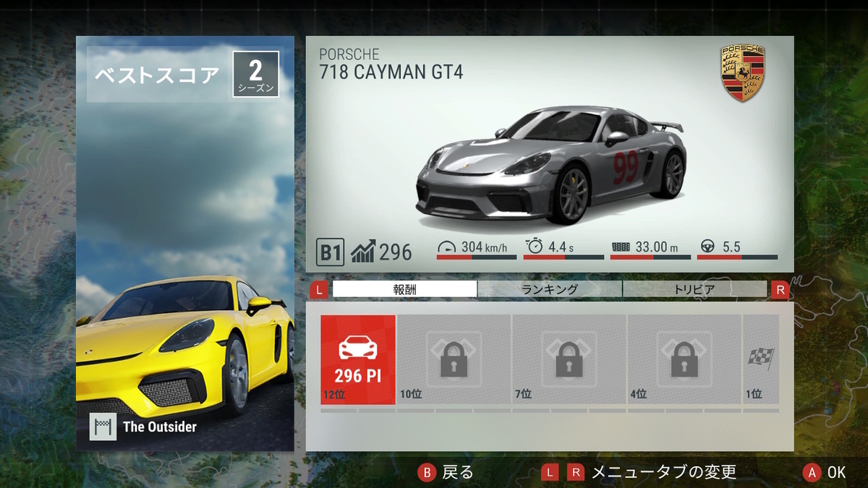Image resolution: width=868 pixels, height=488 pixels.
Task: Click the R icon in the bottom hints
Action: point(576,472)
